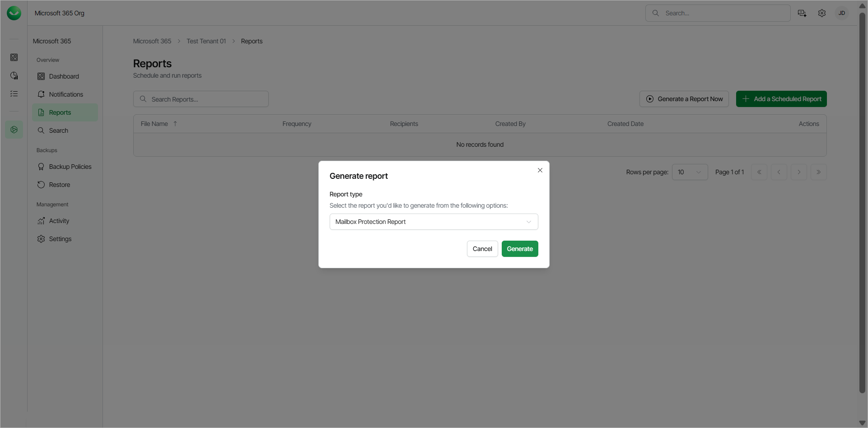Open Backup Policies in sidebar
Viewport: 868px width, 428px height.
(70, 167)
